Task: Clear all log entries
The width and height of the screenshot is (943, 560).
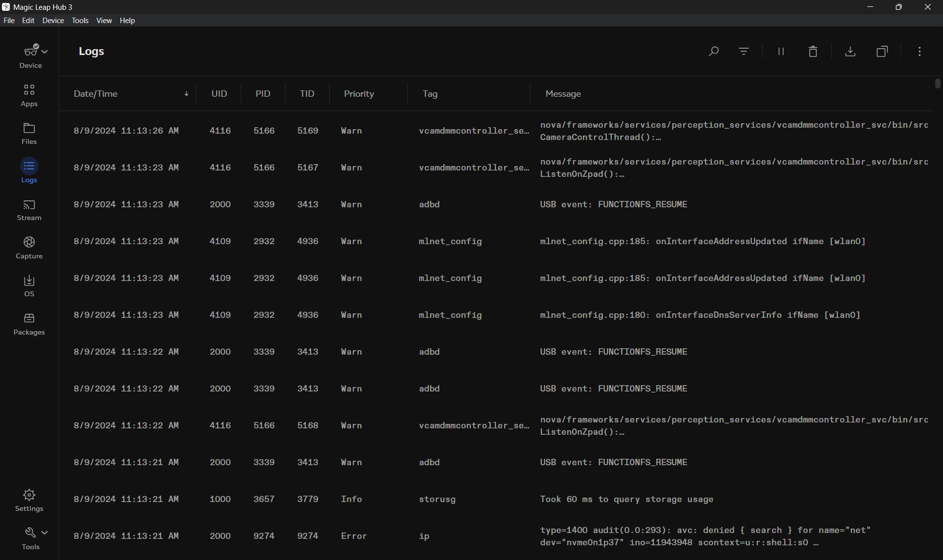Action: pos(812,51)
